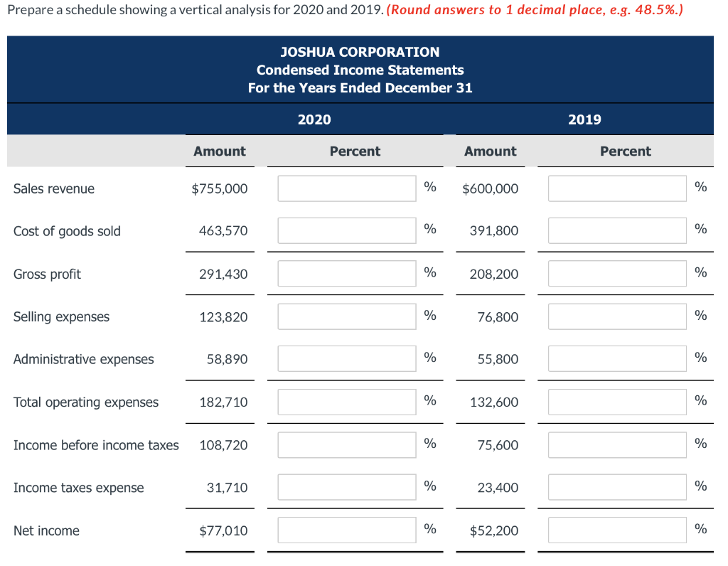
Task: Click the Administrative expenses 2020 Percent box
Action: (x=346, y=358)
